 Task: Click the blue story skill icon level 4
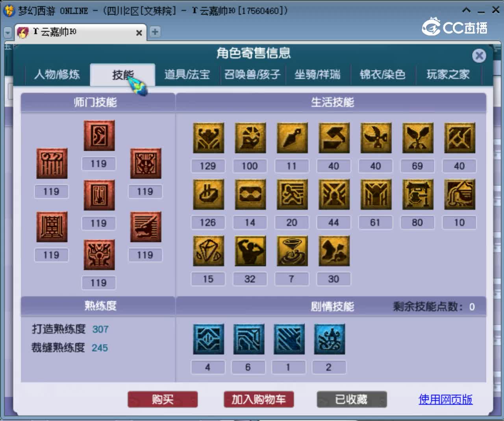pos(208,339)
